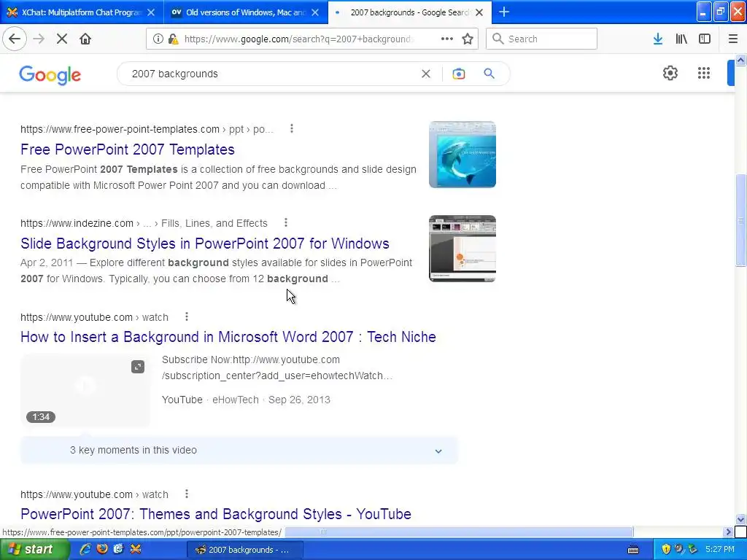Go back to the previous page
747x560 pixels.
(x=15, y=39)
